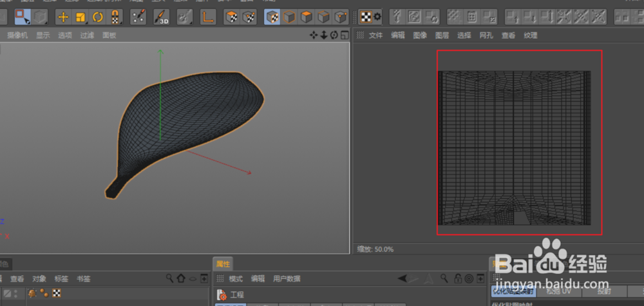
Task: Open the UV mesh gear settings
Action: [x=377, y=17]
